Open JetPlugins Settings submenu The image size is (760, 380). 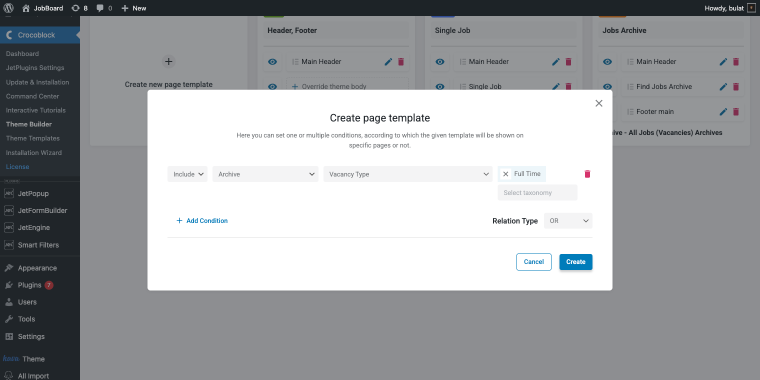(35, 68)
